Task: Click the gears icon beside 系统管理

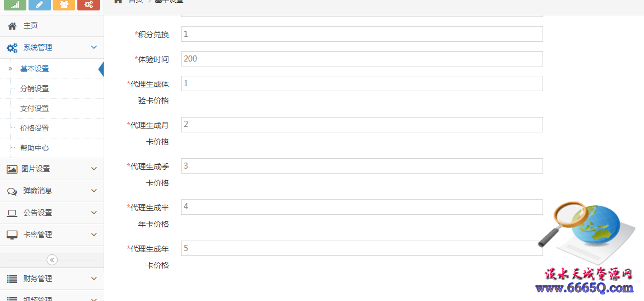Action: coord(12,48)
